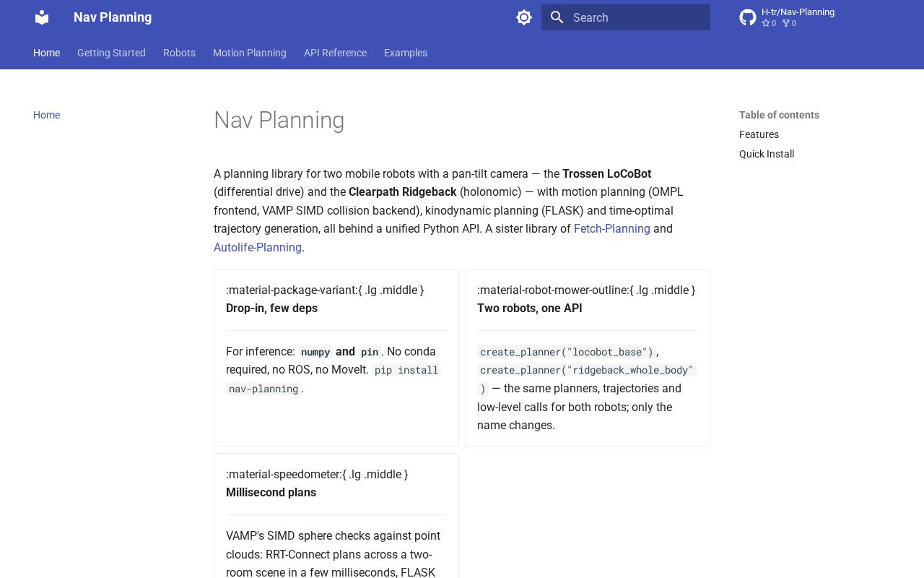
Task: Click the "Two robots, one API" card title
Action: 529,309
